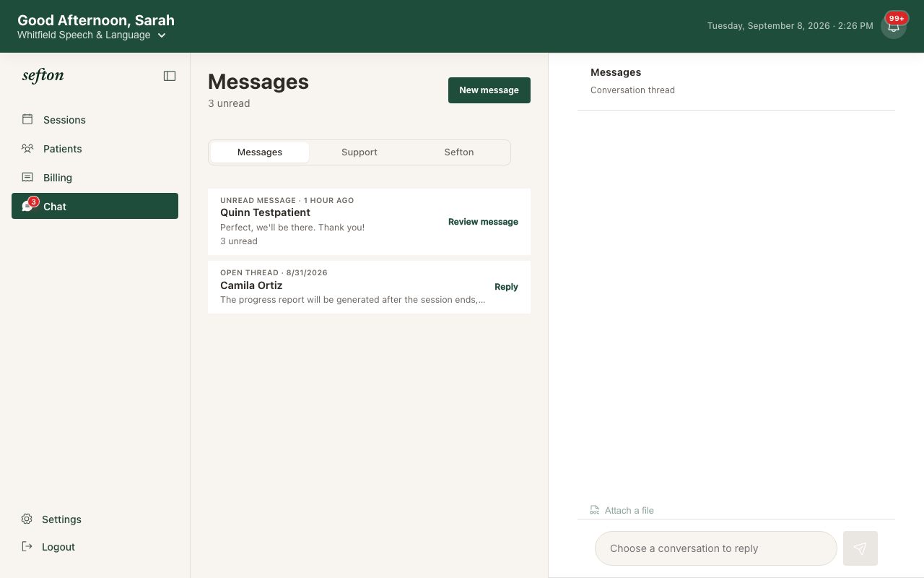Screen dimensions: 924x578
Task: Click the Chat bubble icon with badge
Action: 29,205
